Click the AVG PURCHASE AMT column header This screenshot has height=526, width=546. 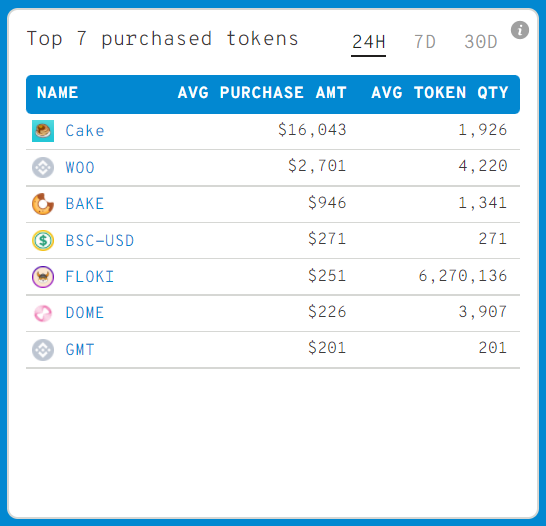(262, 93)
